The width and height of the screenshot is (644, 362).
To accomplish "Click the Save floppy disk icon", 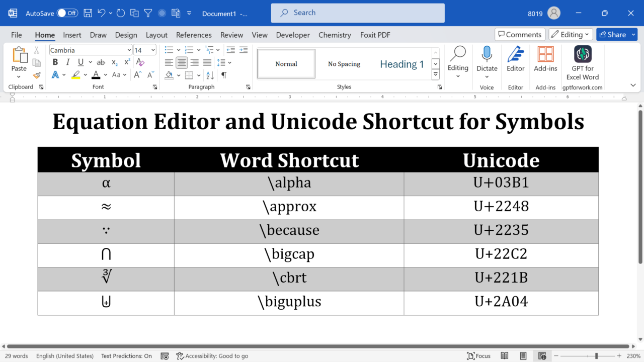I will point(88,13).
